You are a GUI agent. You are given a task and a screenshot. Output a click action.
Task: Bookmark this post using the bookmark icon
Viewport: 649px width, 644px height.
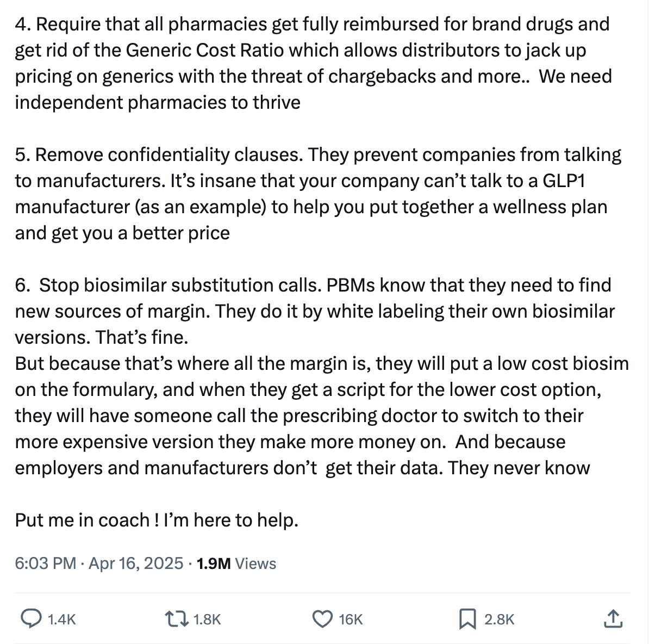[467, 619]
